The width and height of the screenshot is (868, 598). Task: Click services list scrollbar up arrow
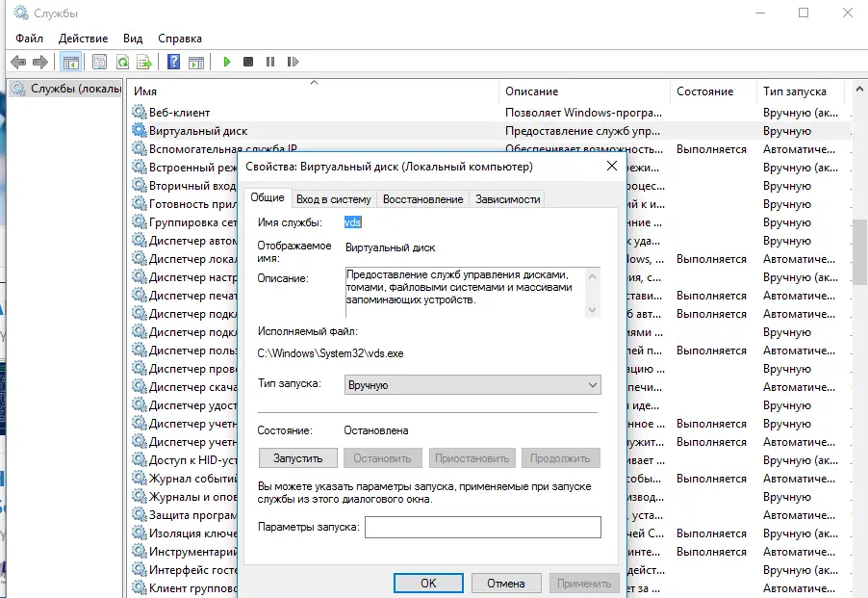859,90
